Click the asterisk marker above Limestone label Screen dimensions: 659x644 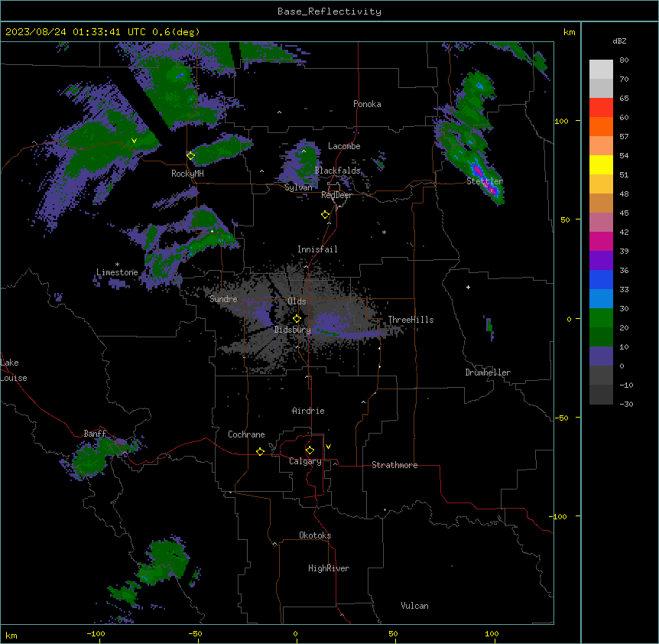pyautogui.click(x=117, y=265)
